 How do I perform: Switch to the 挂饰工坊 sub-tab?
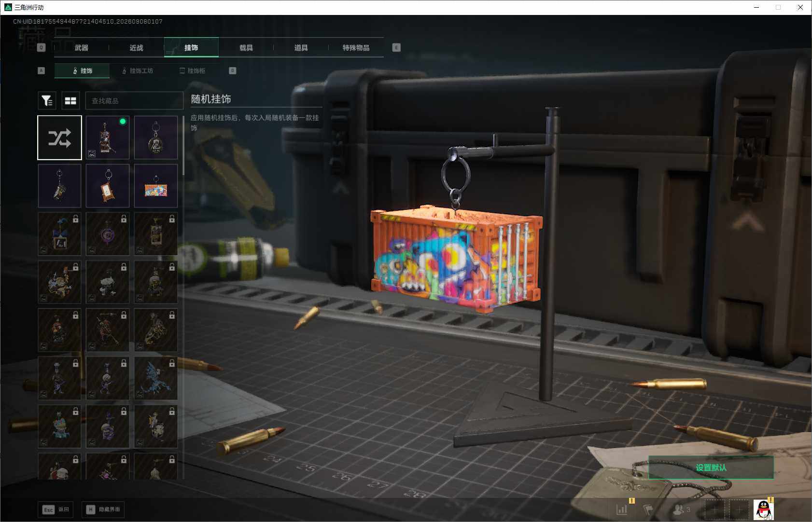point(138,70)
